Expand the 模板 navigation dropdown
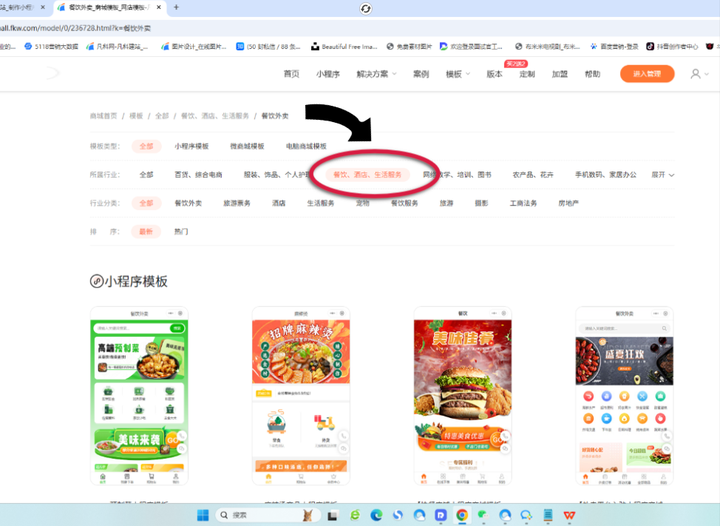Image resolution: width=720 pixels, height=526 pixels. (458, 74)
